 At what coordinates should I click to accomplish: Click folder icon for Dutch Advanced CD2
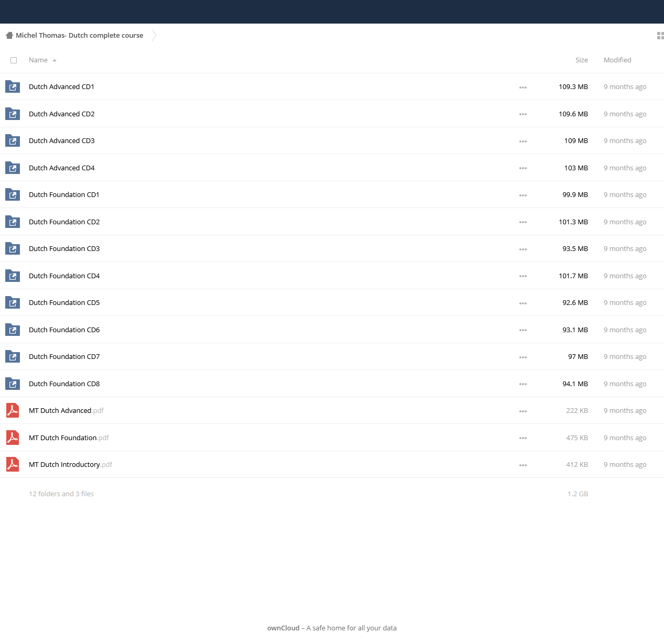coord(13,114)
